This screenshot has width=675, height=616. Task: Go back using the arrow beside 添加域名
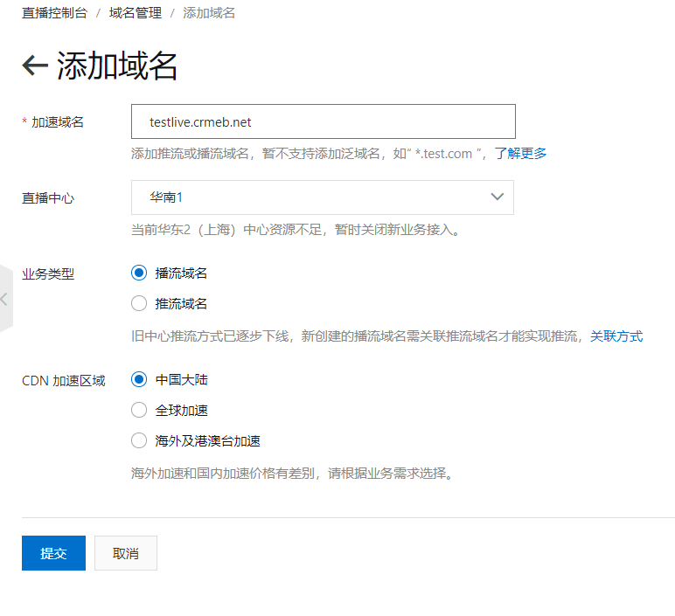[35, 66]
